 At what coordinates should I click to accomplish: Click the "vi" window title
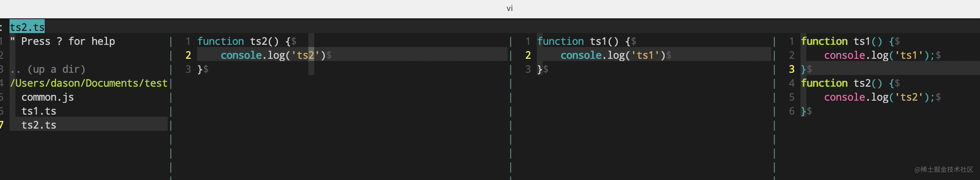[509, 8]
